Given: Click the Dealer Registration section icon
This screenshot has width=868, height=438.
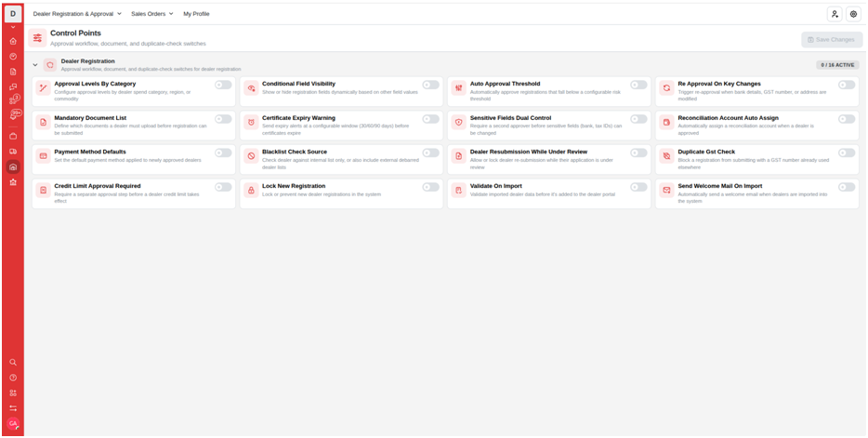Looking at the screenshot, I should [x=50, y=65].
